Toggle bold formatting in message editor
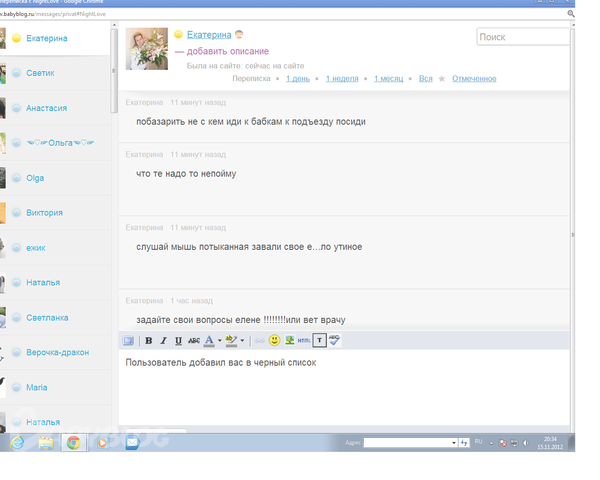Image resolution: width=600 pixels, height=480 pixels. pyautogui.click(x=149, y=340)
